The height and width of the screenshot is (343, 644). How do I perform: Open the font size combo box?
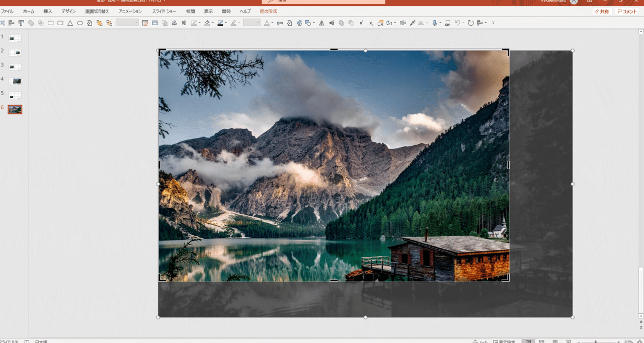click(252, 23)
